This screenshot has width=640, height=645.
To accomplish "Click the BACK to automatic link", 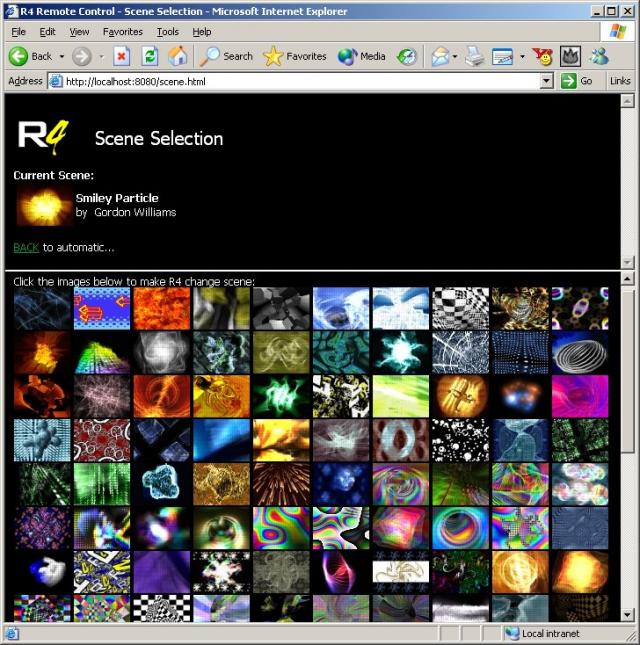I will 26,247.
